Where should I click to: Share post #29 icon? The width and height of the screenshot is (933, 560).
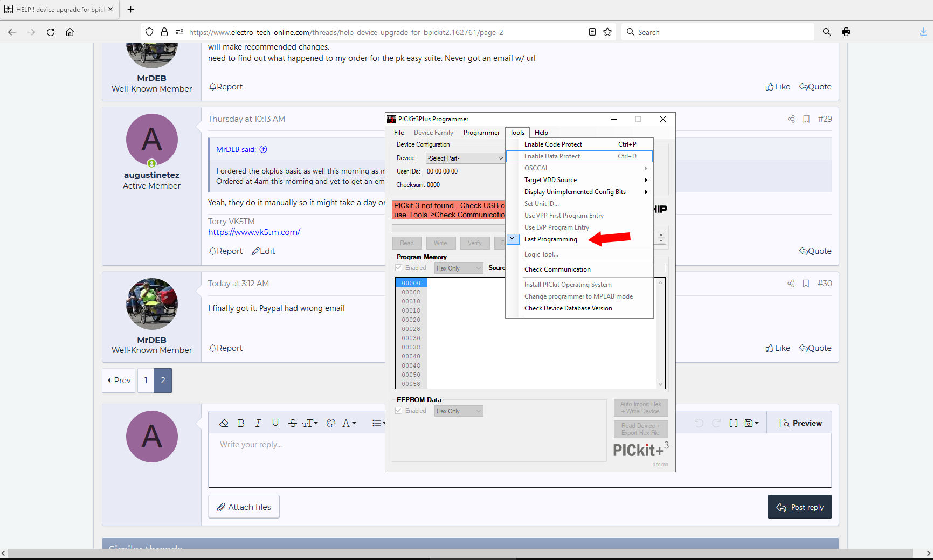[x=791, y=119]
